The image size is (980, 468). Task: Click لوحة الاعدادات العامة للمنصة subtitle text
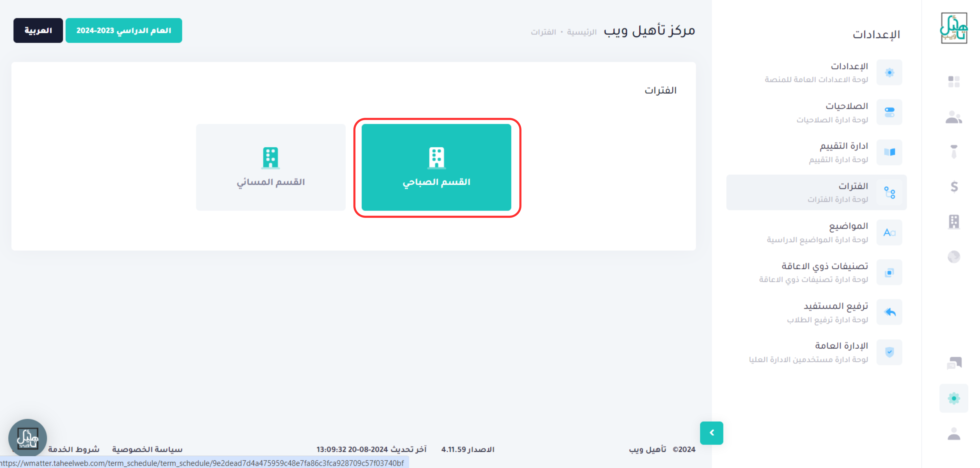[x=816, y=80]
